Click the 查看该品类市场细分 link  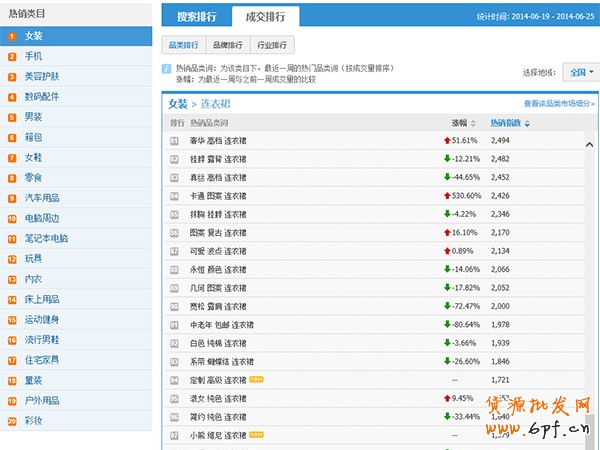[559, 104]
